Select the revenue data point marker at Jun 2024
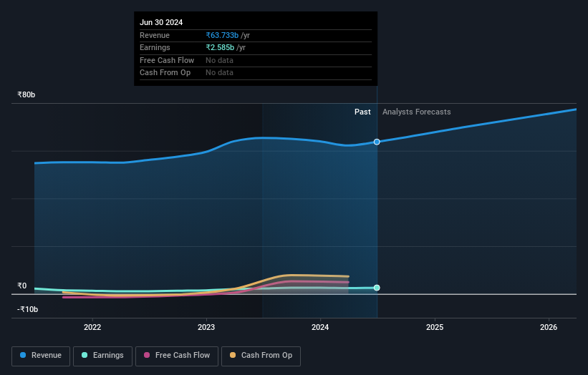 click(377, 142)
